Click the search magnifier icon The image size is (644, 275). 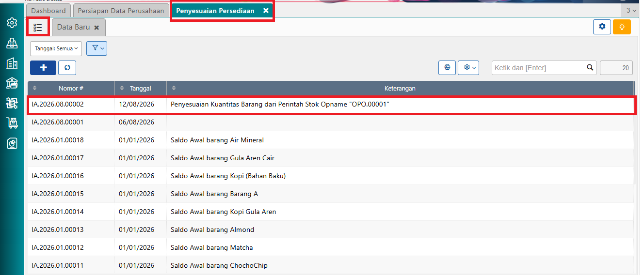point(590,68)
